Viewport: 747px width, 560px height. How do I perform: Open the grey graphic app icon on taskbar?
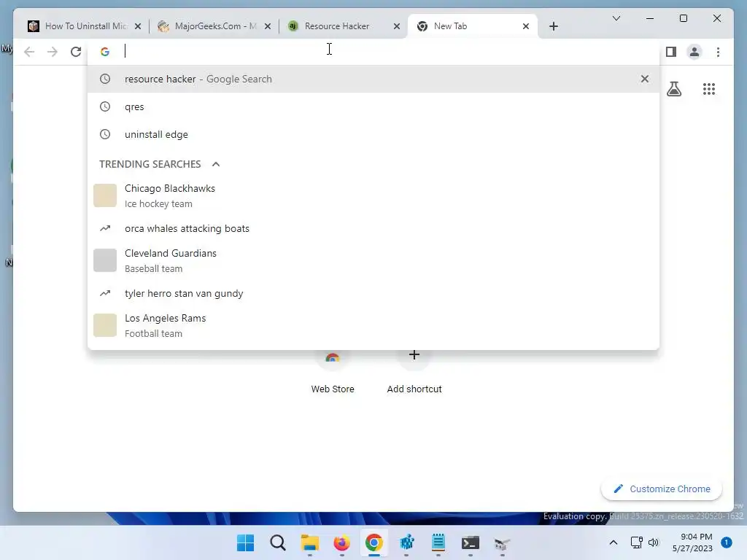click(x=502, y=542)
